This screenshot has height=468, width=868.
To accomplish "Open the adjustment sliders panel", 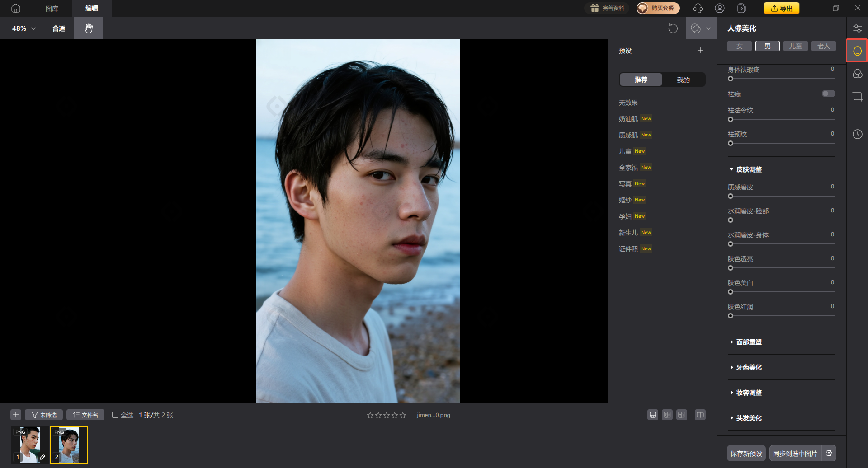I will click(857, 28).
